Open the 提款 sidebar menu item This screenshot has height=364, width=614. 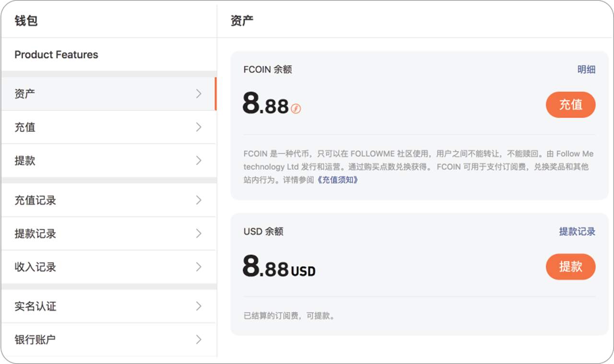click(108, 161)
